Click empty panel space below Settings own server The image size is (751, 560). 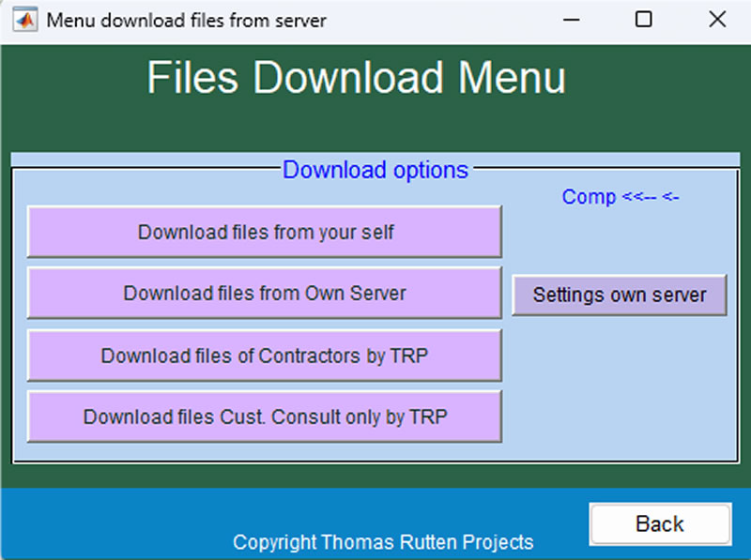[620, 385]
